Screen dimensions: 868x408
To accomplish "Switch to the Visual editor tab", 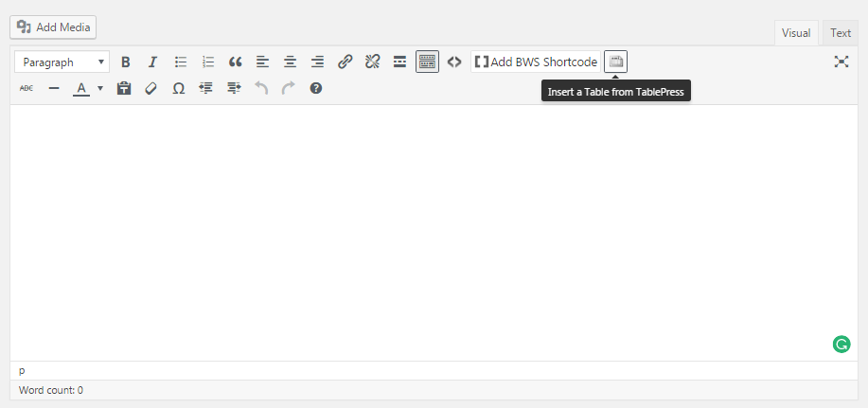I will coord(796,33).
